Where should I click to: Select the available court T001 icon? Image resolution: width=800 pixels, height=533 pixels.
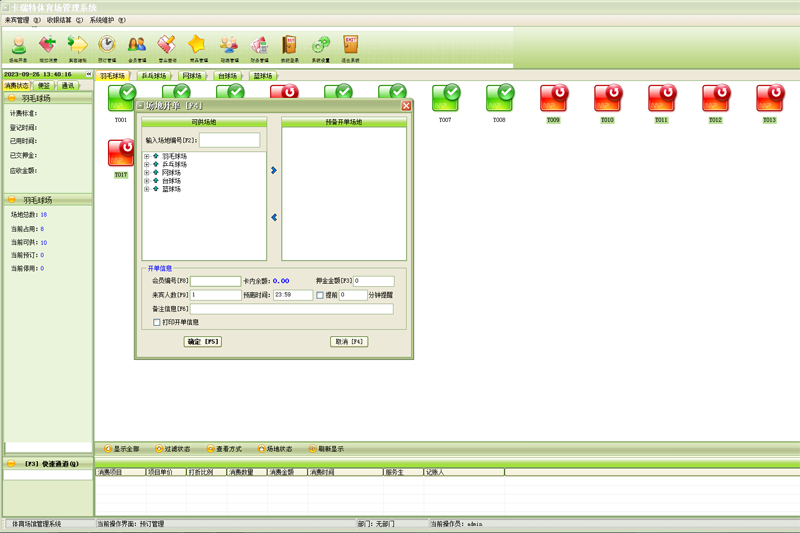[121, 100]
